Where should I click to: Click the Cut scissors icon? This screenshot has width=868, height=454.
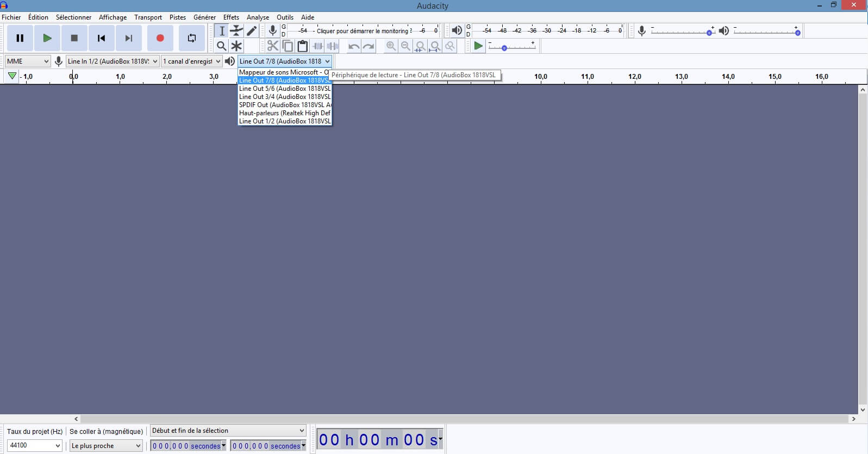click(x=273, y=46)
